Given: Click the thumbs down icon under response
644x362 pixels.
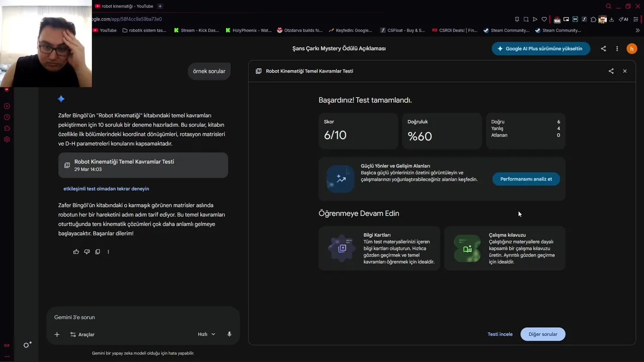Looking at the screenshot, I should (x=87, y=252).
